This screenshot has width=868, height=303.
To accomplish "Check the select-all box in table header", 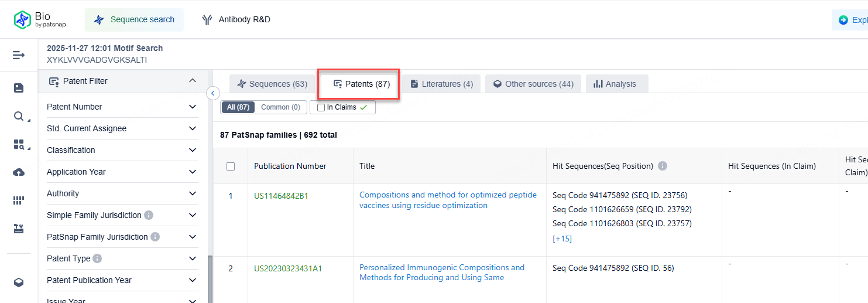I will pos(231,166).
